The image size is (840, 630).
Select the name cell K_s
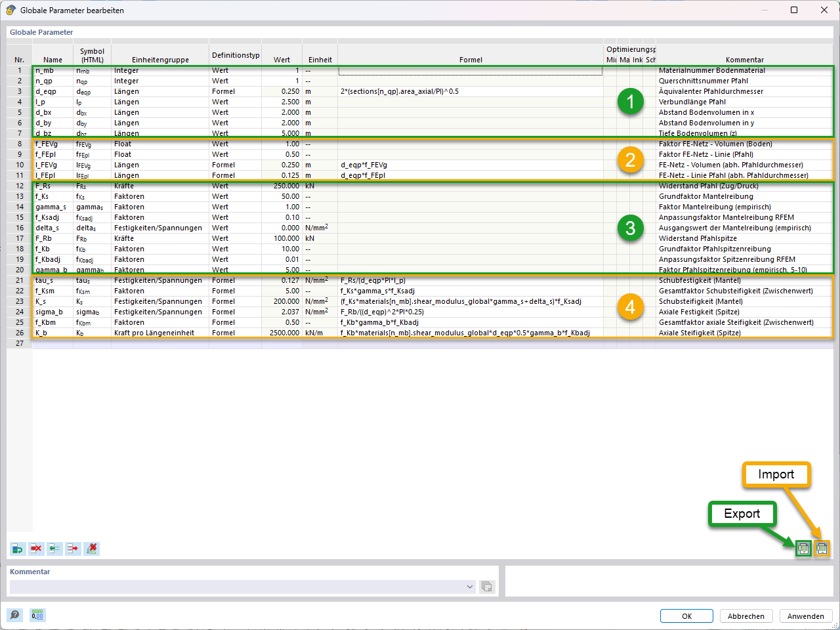click(53, 301)
